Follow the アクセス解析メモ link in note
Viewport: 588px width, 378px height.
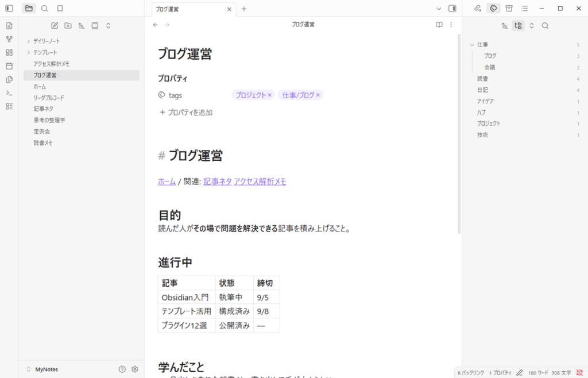point(260,182)
